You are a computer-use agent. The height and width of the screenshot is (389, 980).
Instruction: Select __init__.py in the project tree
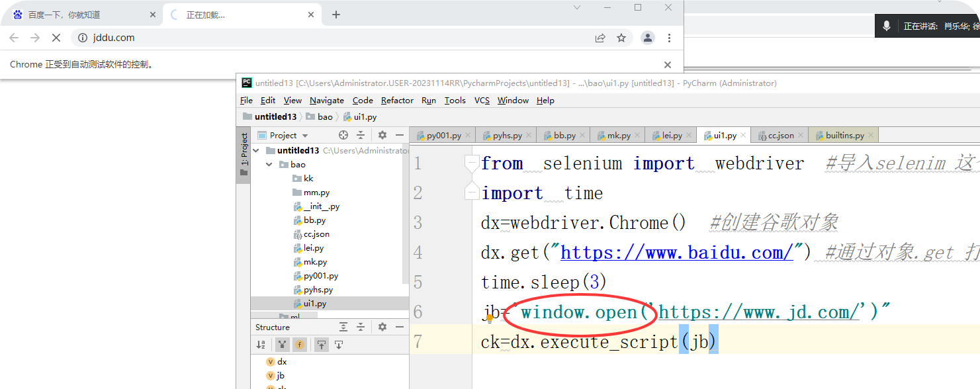[316, 206]
